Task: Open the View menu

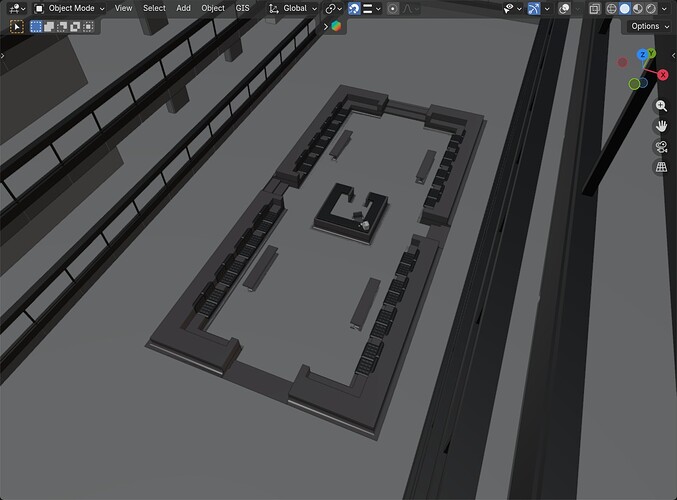Action: click(123, 8)
